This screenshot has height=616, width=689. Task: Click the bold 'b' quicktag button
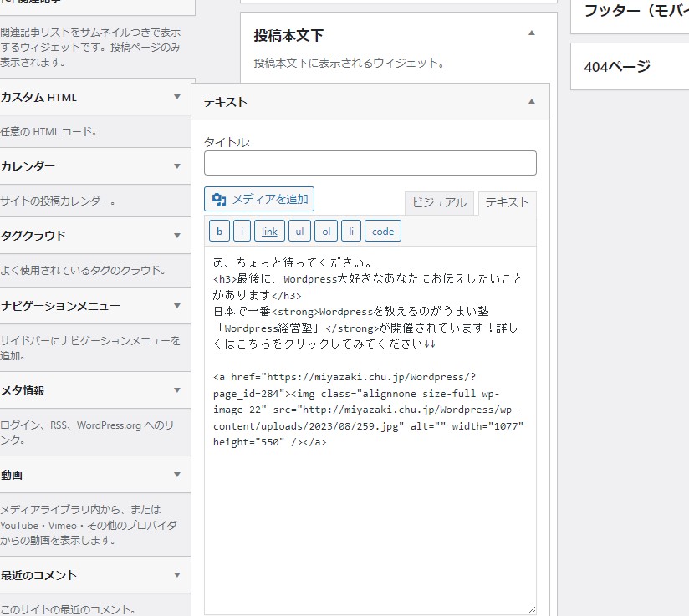[219, 232]
